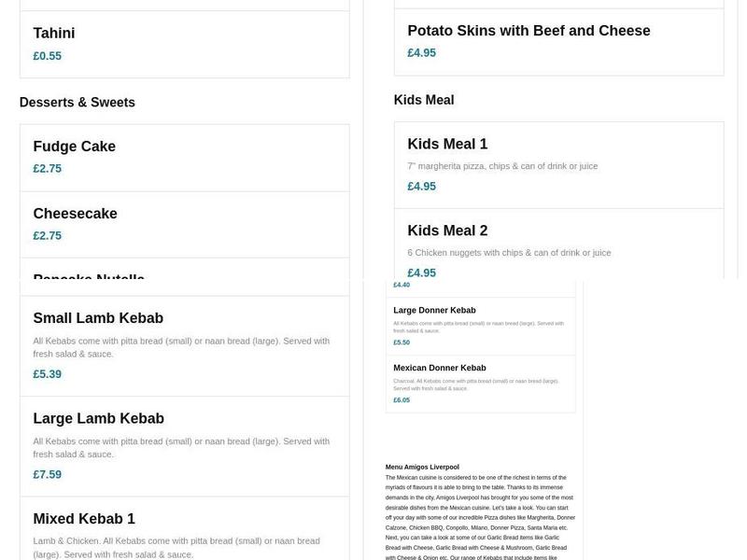Select the partially visible Pancake Nutella item

pos(89,276)
